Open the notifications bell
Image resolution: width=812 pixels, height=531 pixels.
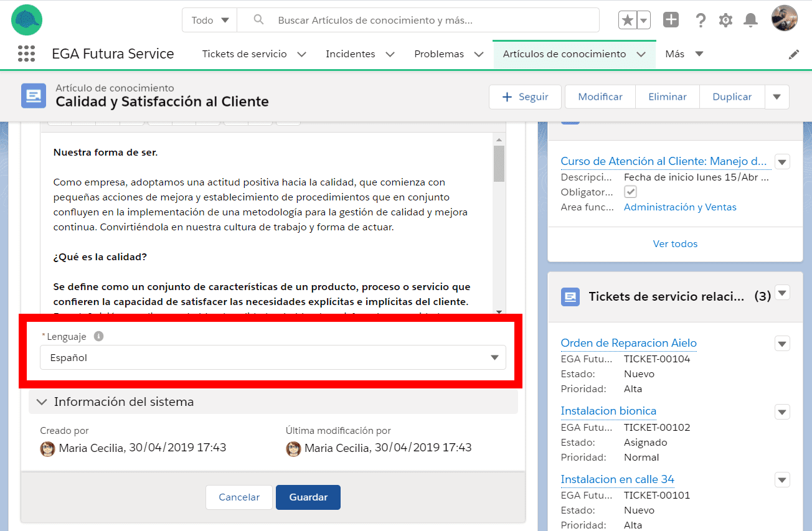tap(751, 21)
